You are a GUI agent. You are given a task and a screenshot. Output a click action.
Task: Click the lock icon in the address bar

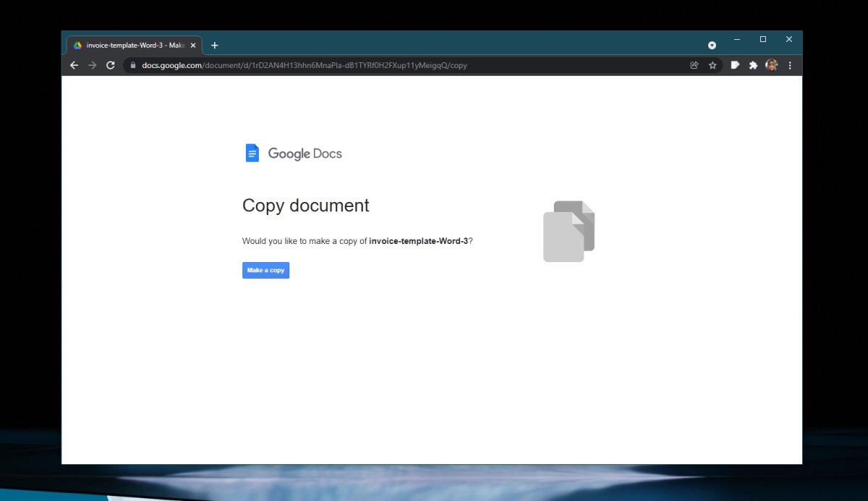[133, 65]
